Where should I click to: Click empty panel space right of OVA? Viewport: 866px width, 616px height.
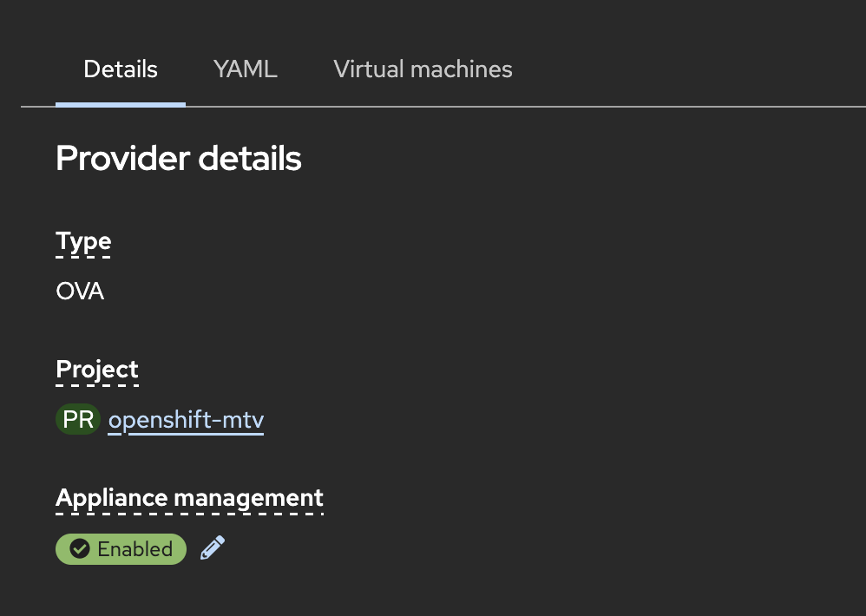(x=434, y=292)
